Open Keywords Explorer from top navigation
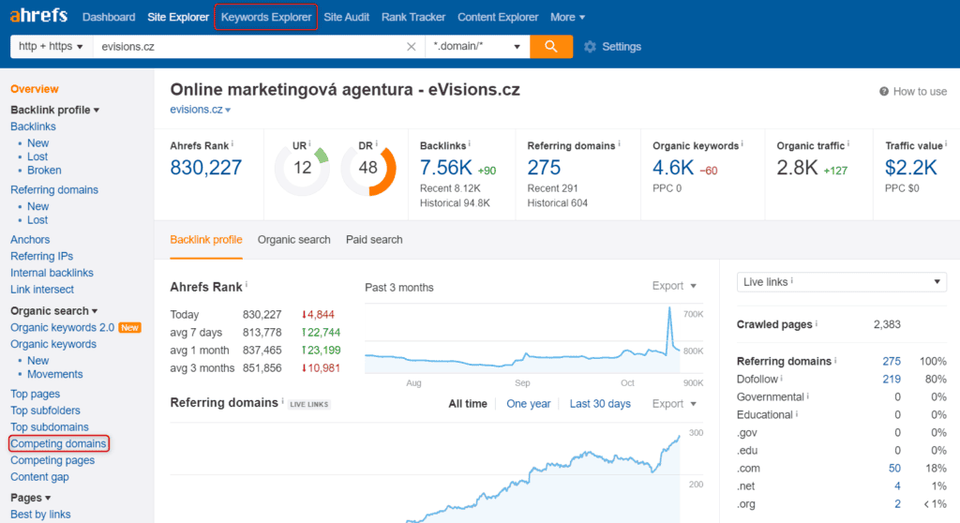This screenshot has width=960, height=523. [x=266, y=17]
